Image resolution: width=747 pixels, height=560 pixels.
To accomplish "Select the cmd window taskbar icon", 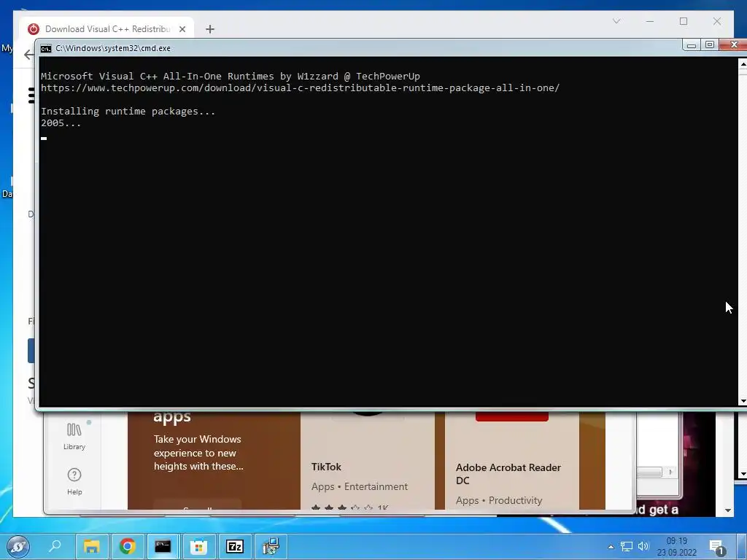I will click(x=163, y=546).
